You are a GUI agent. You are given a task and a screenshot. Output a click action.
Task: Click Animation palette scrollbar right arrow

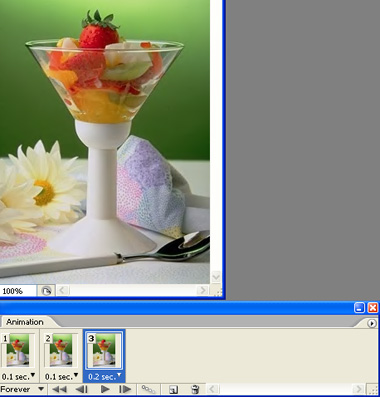point(359,389)
